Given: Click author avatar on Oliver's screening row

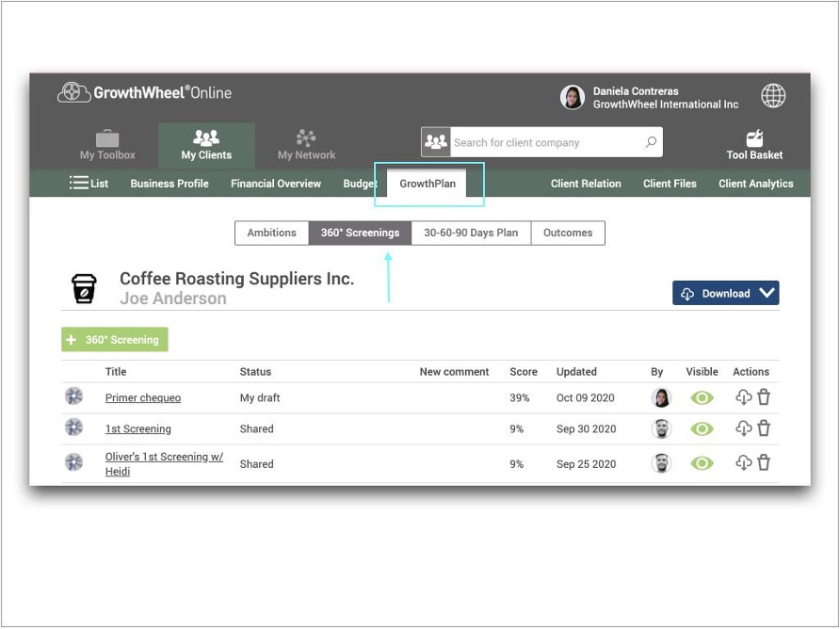Looking at the screenshot, I should [x=662, y=463].
